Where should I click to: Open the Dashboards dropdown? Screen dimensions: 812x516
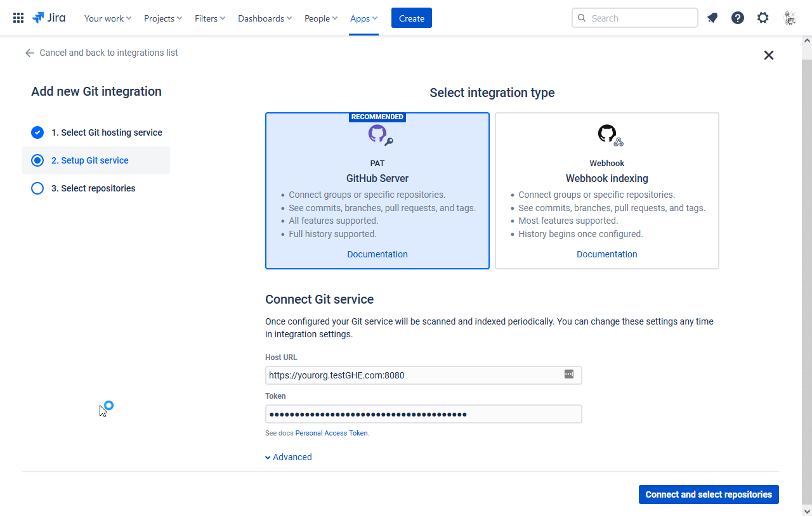pyautogui.click(x=265, y=18)
